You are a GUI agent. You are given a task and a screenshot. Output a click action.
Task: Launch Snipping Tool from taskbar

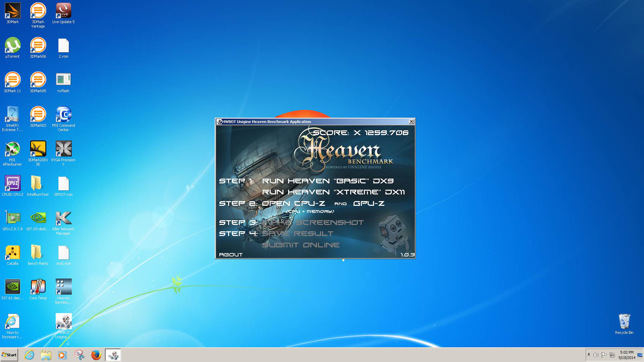79,355
